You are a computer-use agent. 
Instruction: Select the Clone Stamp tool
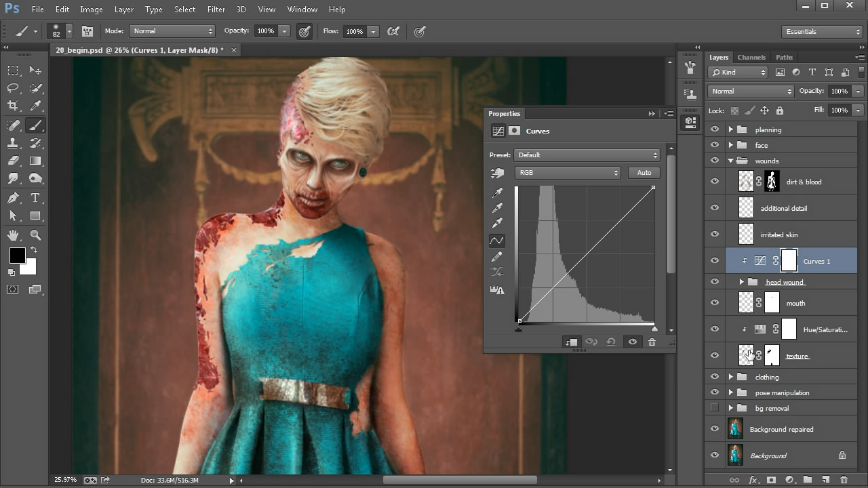pos(13,143)
